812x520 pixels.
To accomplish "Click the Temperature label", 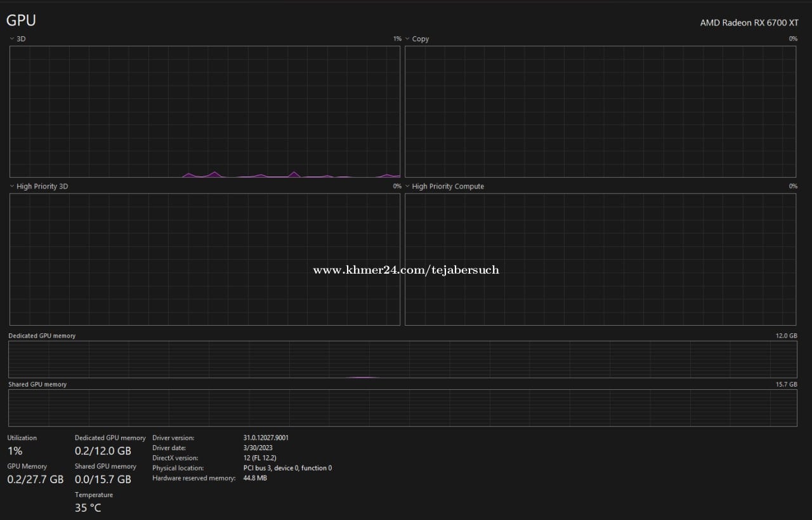I will point(94,495).
